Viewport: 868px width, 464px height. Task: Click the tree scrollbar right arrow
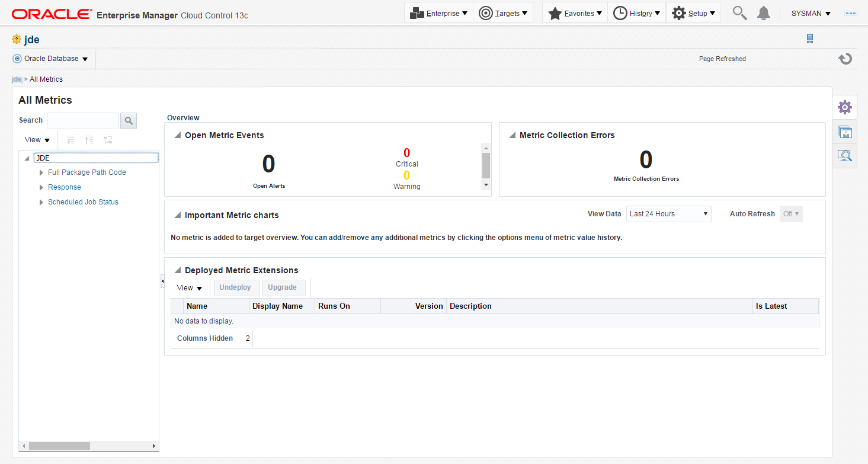(x=154, y=446)
